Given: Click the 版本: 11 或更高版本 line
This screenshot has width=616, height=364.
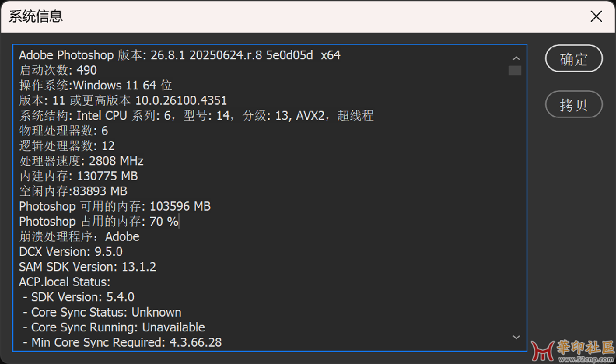Looking at the screenshot, I should pos(123,101).
